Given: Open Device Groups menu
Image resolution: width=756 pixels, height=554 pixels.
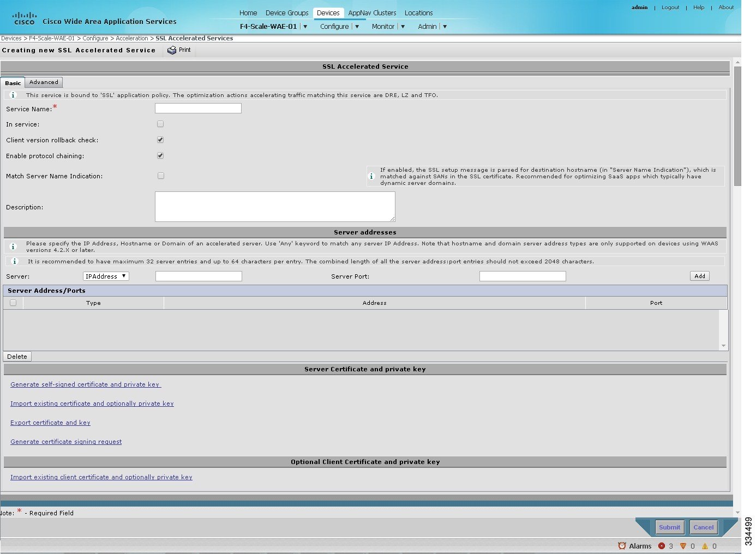Looking at the screenshot, I should [287, 13].
